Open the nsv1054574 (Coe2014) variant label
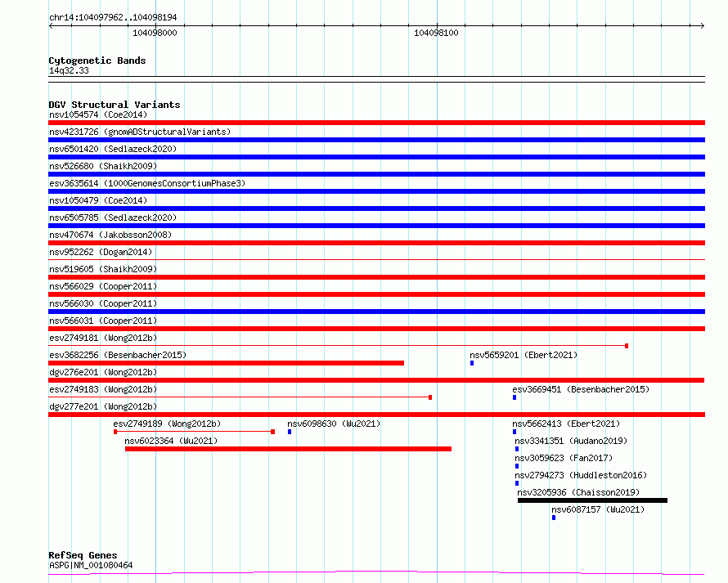This screenshot has height=583, width=728. click(98, 114)
